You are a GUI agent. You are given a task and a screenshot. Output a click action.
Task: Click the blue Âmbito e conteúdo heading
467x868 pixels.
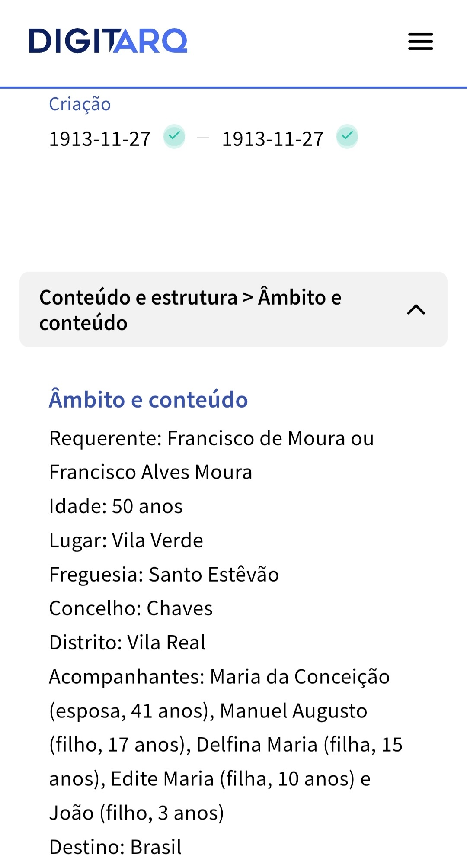click(148, 399)
